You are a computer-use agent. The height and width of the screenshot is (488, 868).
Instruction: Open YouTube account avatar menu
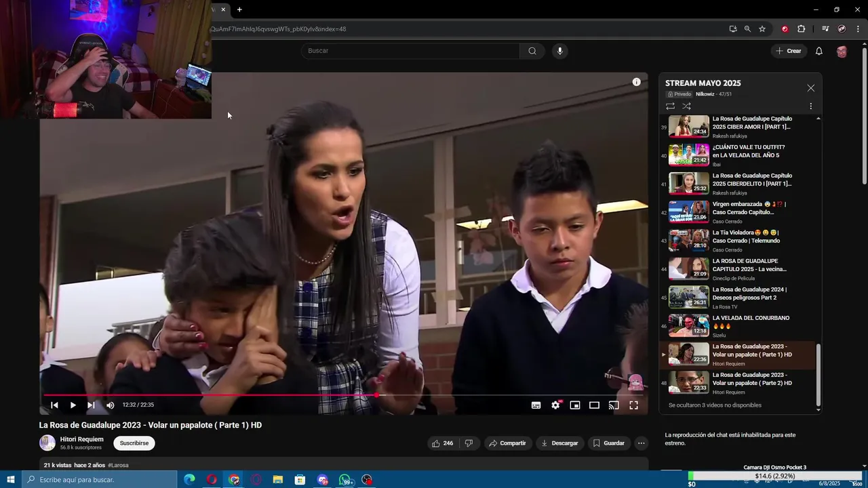[842, 52]
